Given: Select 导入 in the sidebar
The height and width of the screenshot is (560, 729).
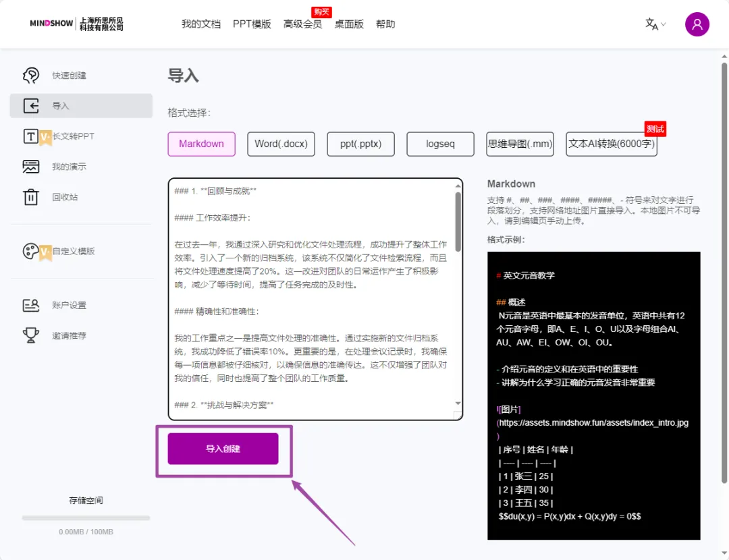Looking at the screenshot, I should pos(81,105).
